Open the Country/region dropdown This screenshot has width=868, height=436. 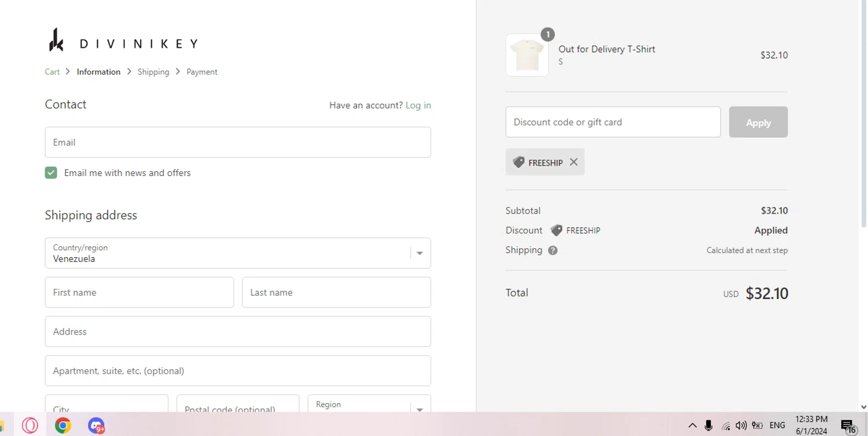[238, 253]
